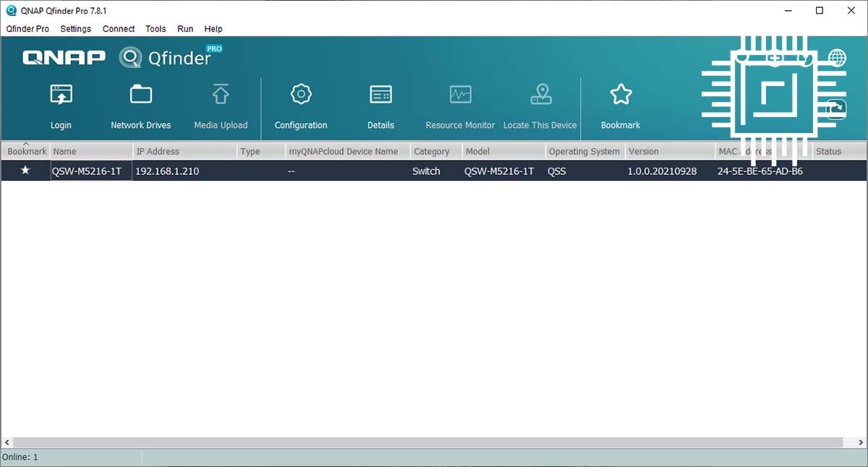Click the Qfinder Pro title bar app icon
This screenshot has width=868, height=467.
pos(11,10)
